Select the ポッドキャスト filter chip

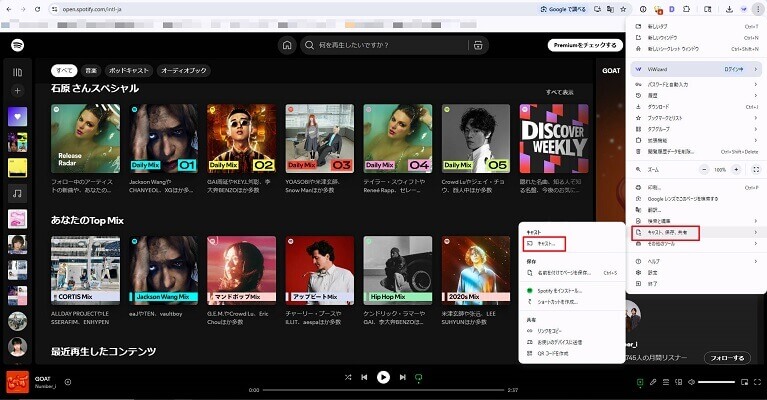point(129,70)
